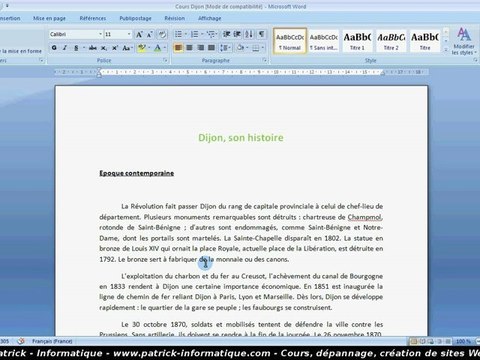Open the borders dropdown arrow
Image resolution: width=480 pixels, height=360 pixels.
(x=263, y=48)
